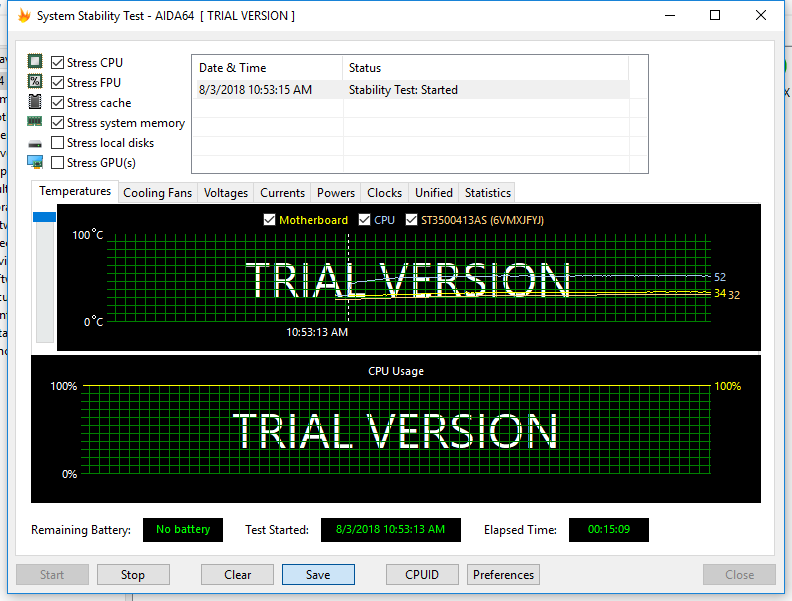Click the No battery status field
This screenshot has width=792, height=601.
click(x=183, y=530)
